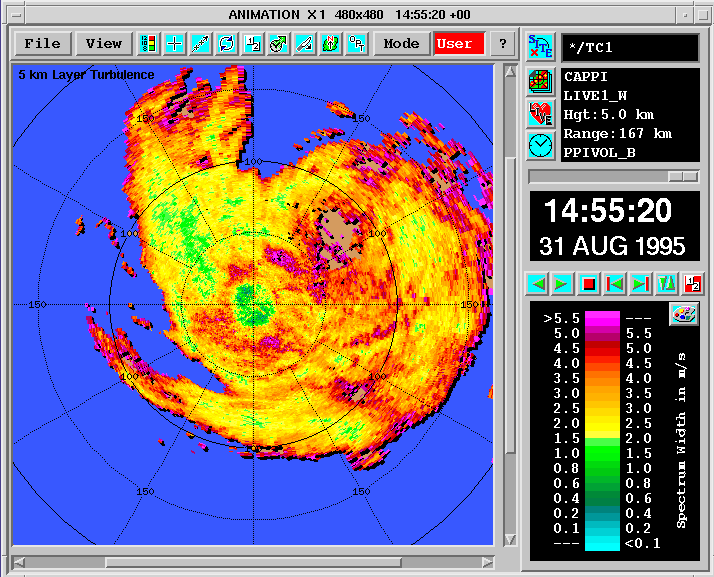
Task: Open the View menu
Action: pyautogui.click(x=104, y=44)
